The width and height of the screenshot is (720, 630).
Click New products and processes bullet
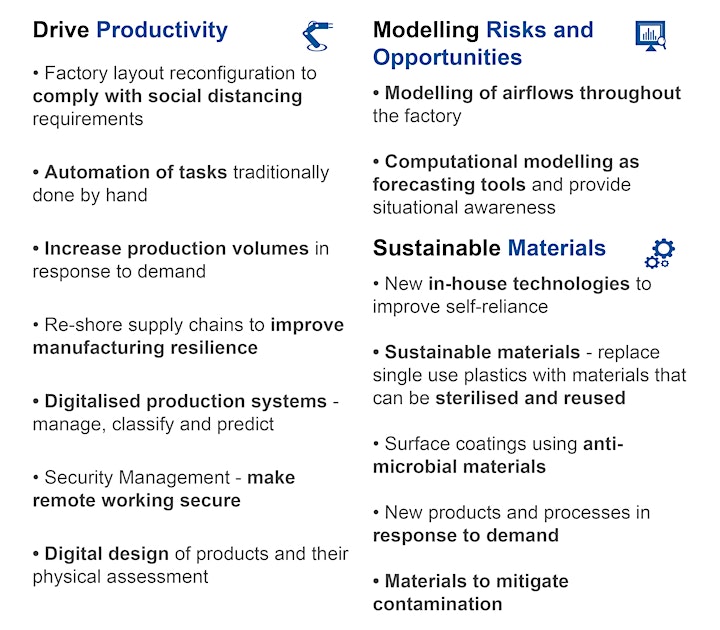point(512,523)
